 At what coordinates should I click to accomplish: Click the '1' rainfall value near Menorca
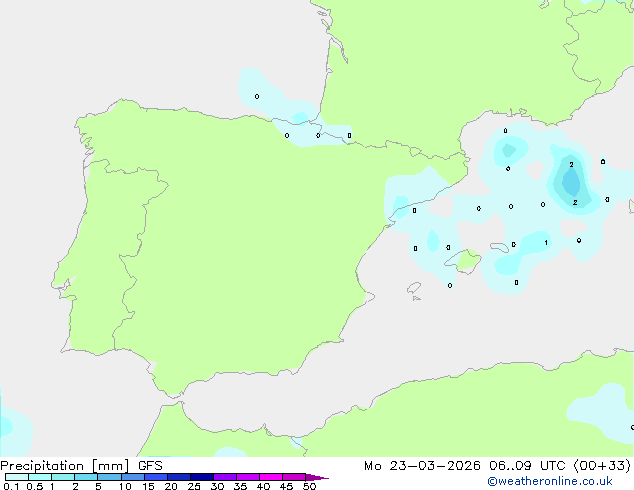coord(546,243)
